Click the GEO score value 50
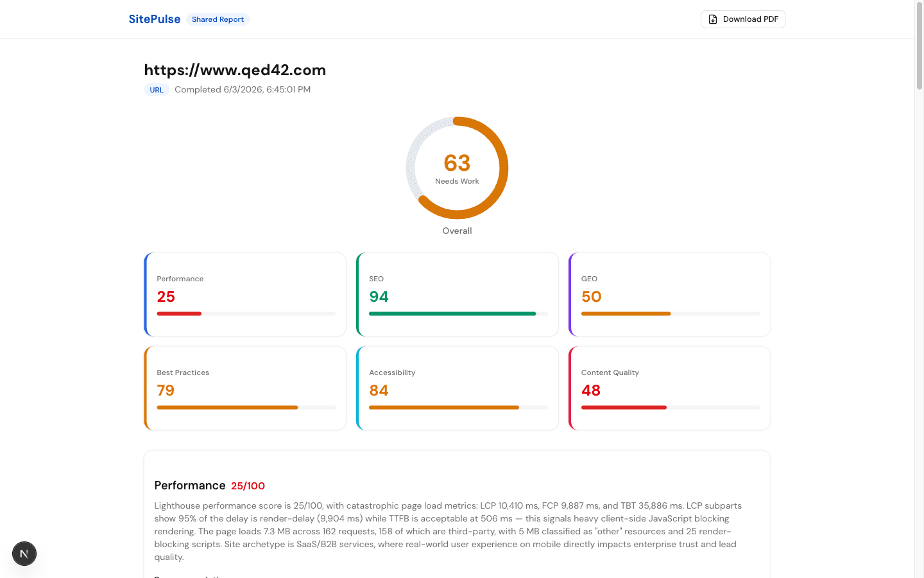 point(591,297)
